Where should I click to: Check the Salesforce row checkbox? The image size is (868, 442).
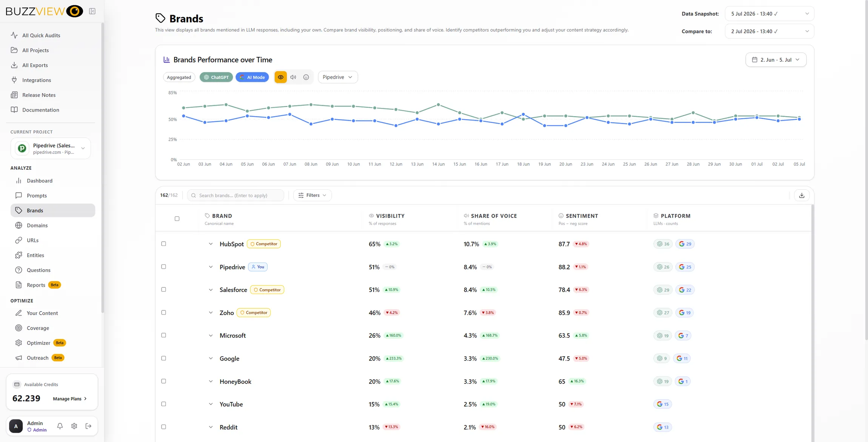click(163, 289)
